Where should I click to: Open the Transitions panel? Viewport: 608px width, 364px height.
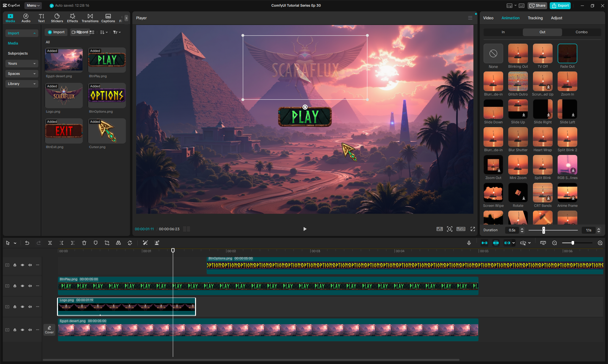tap(90, 18)
